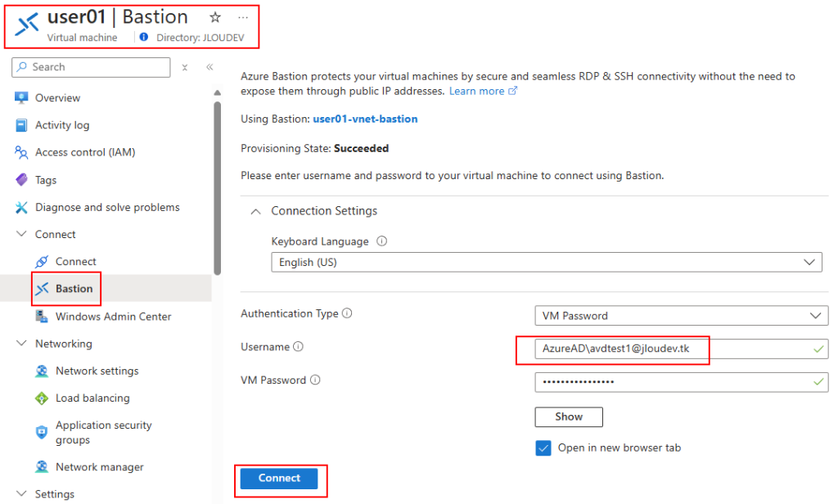Click the Authentication Type info icon
Screen dimensions: 838x504
pos(347,313)
